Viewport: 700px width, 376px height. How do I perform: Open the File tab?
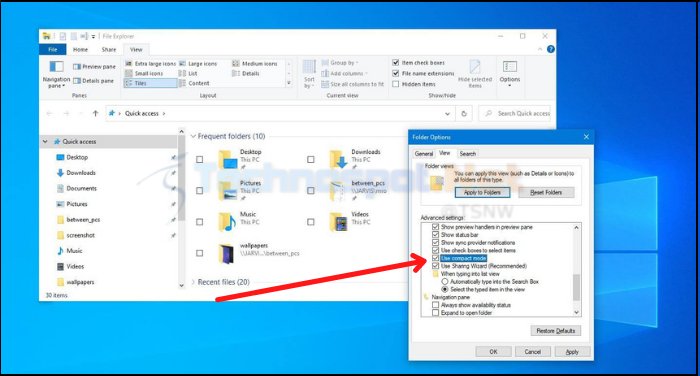tap(53, 50)
